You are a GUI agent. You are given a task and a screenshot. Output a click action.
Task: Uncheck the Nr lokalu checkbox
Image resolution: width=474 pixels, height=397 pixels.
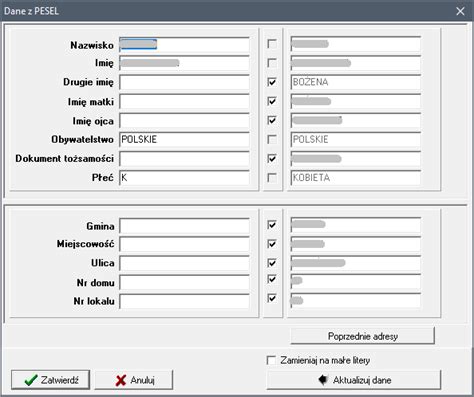click(272, 298)
